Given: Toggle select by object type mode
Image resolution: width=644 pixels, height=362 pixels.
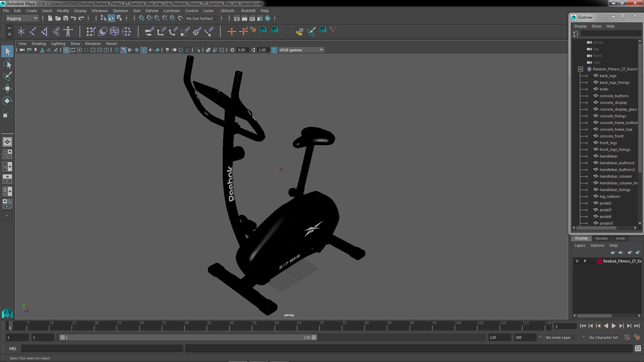Looking at the screenshot, I should (111, 18).
